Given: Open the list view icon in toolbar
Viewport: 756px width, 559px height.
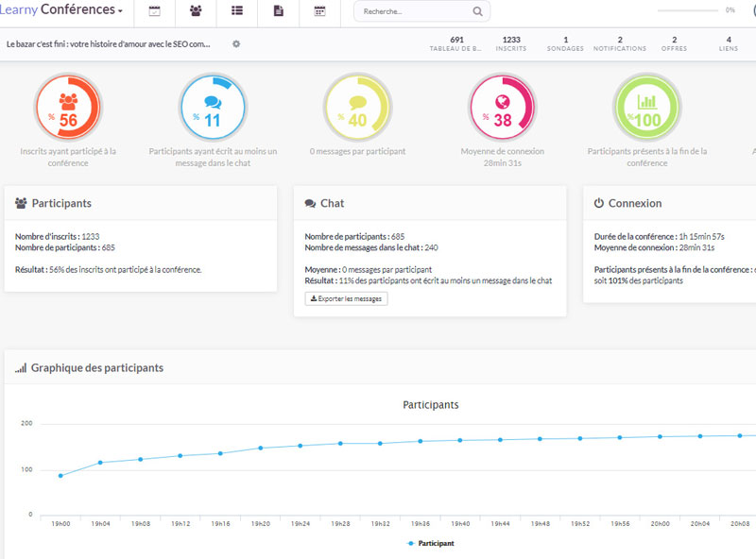Looking at the screenshot, I should coord(237,11).
